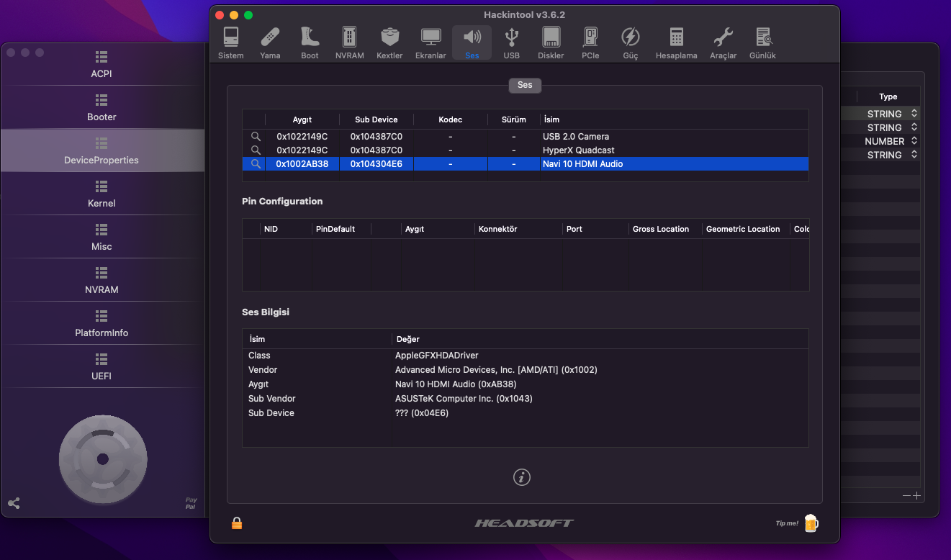Open the USB section

[511, 42]
